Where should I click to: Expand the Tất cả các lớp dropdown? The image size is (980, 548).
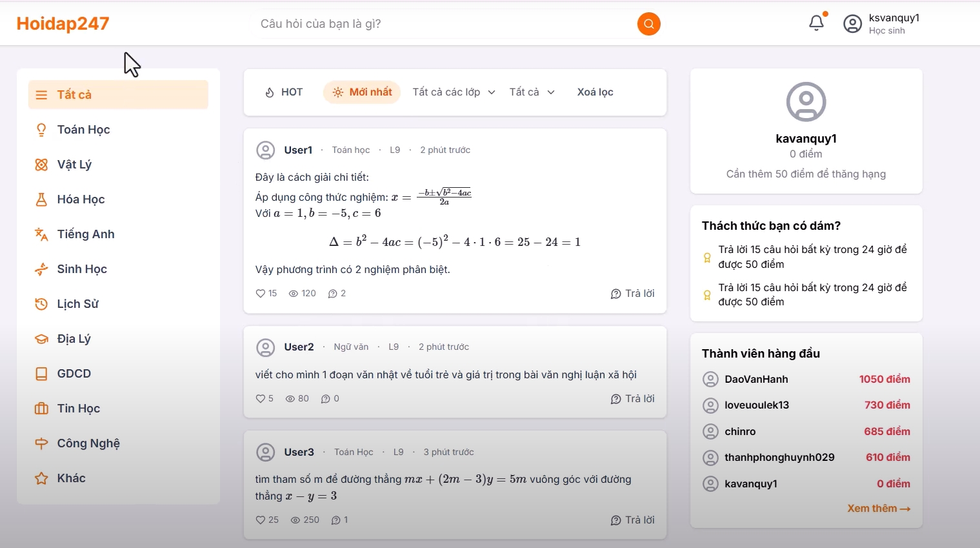point(454,92)
